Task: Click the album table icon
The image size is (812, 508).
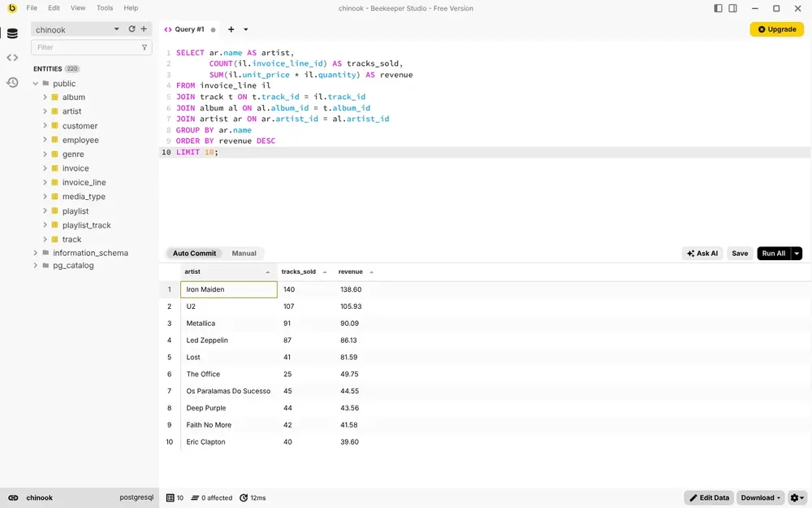Action: 55,97
